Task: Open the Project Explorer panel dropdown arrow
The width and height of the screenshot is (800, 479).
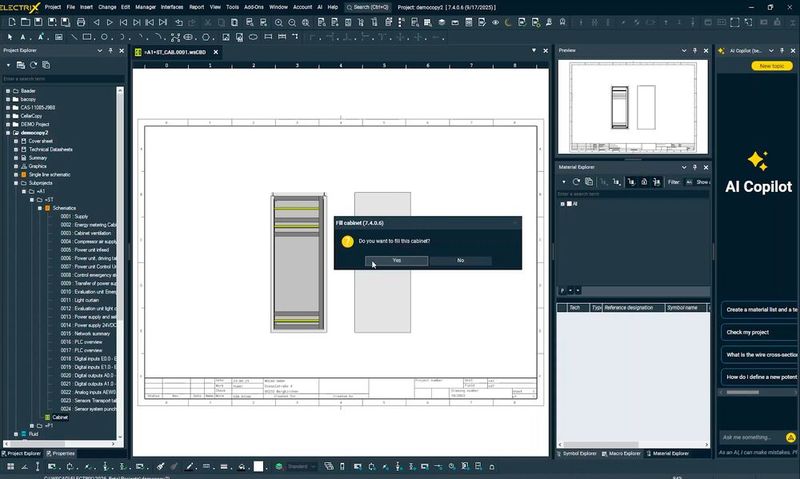Action: [98, 50]
